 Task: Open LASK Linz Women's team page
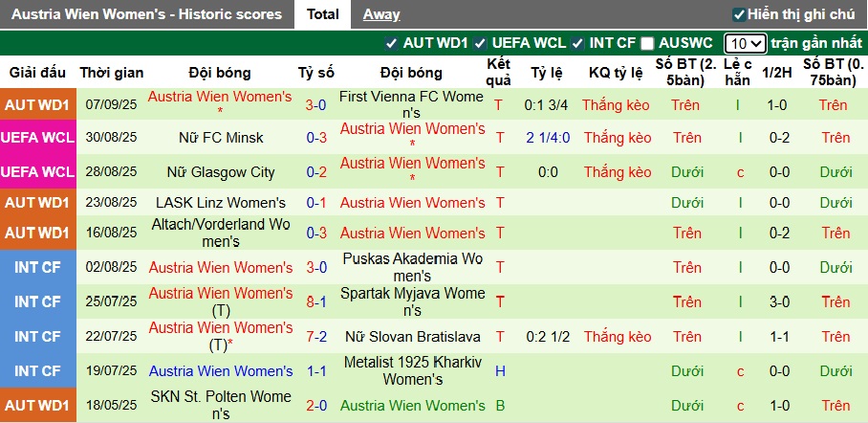221,203
